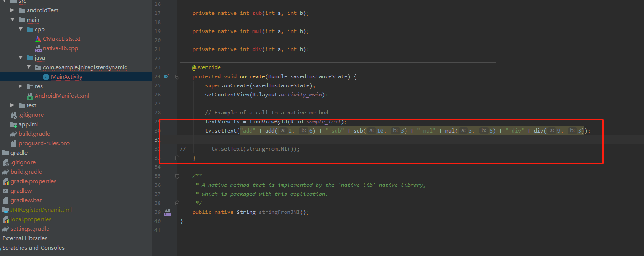This screenshot has width=644, height=256.
Task: Collapse the com.example.jniregisterdynamic package
Action: 29,67
